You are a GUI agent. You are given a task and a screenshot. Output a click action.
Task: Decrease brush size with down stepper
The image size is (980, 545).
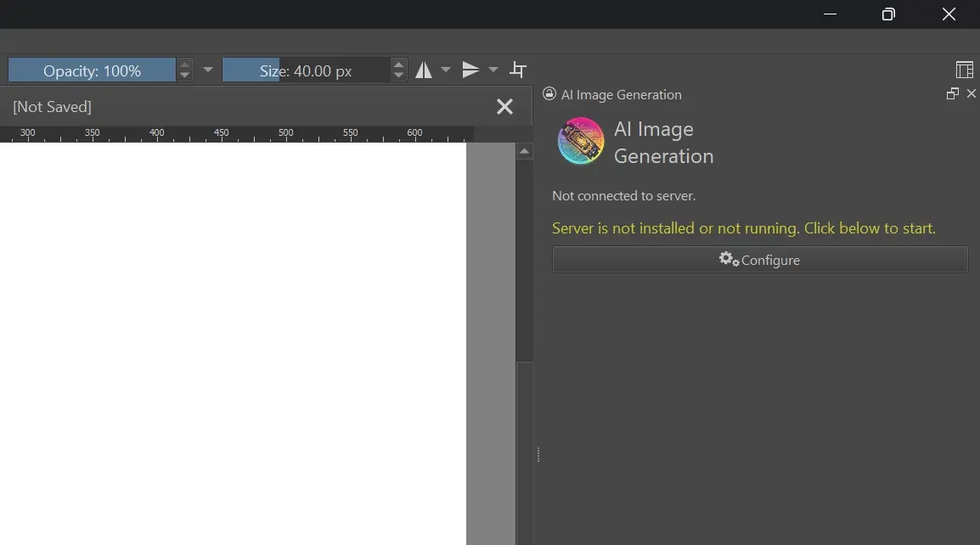point(399,76)
